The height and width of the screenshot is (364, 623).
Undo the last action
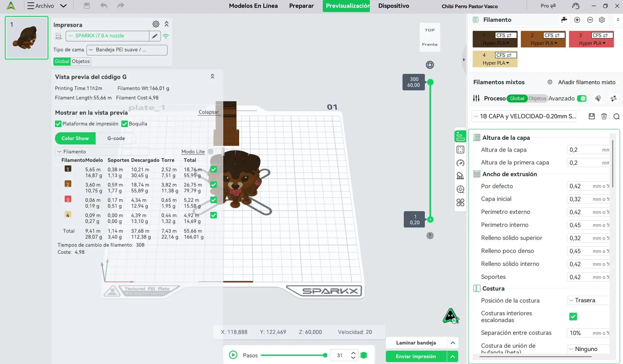click(x=103, y=6)
